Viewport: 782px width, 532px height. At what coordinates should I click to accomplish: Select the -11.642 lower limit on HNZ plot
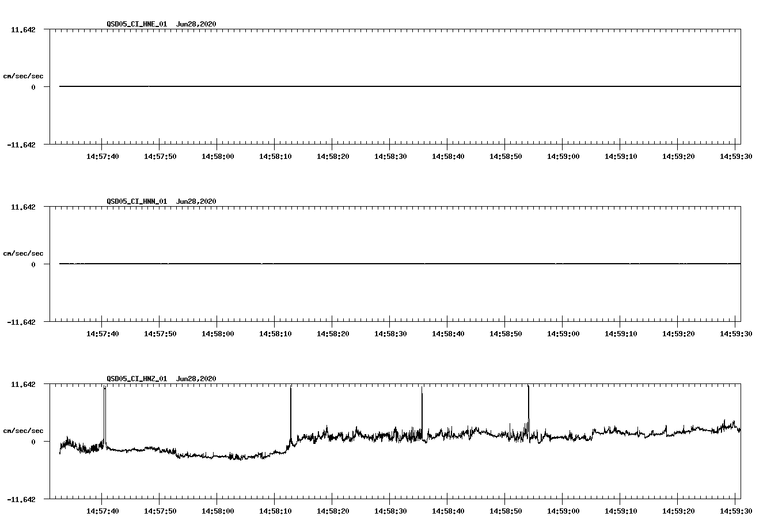[21, 499]
